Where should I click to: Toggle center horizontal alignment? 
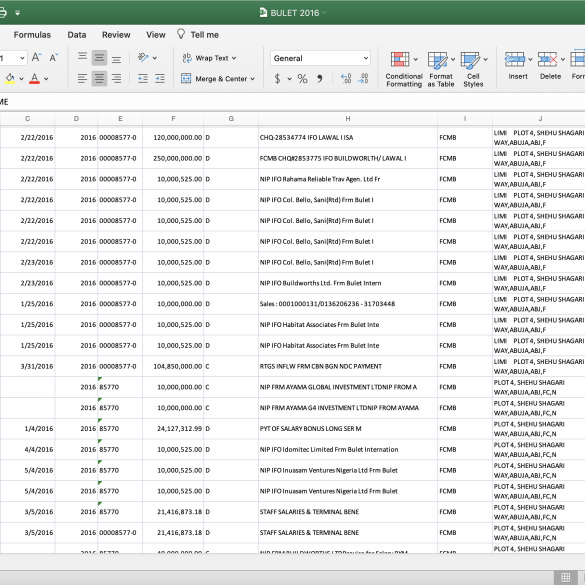tap(99, 78)
